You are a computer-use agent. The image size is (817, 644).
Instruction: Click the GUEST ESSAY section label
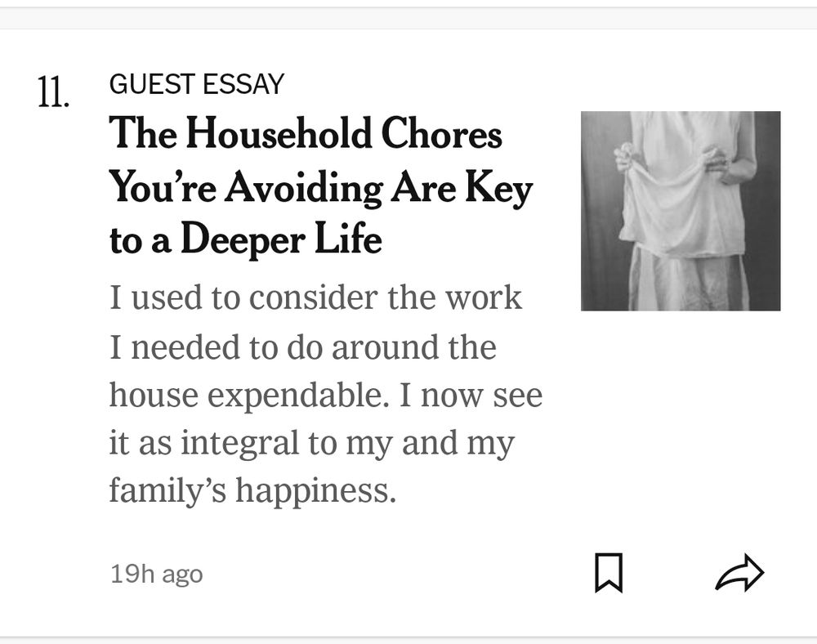[x=196, y=83]
